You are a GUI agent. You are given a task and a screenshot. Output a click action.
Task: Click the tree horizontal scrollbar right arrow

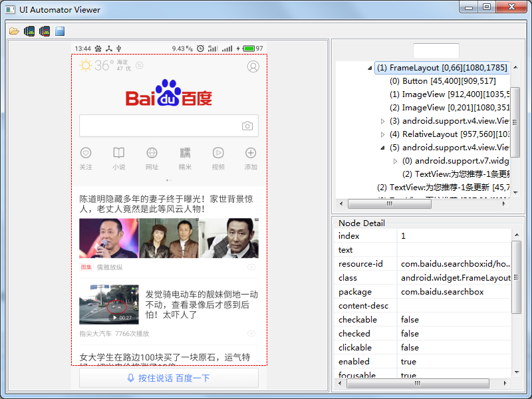point(504,203)
